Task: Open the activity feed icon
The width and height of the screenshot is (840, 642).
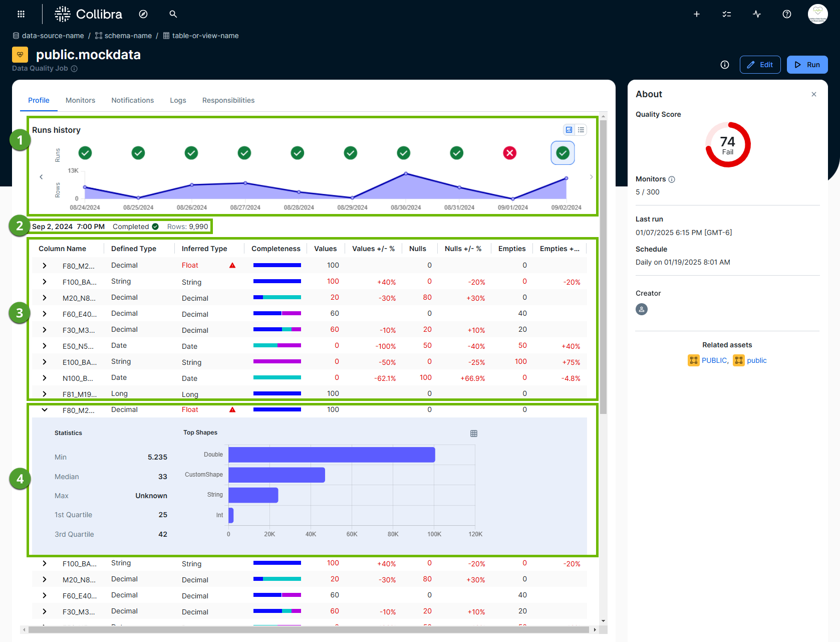Action: (756, 14)
